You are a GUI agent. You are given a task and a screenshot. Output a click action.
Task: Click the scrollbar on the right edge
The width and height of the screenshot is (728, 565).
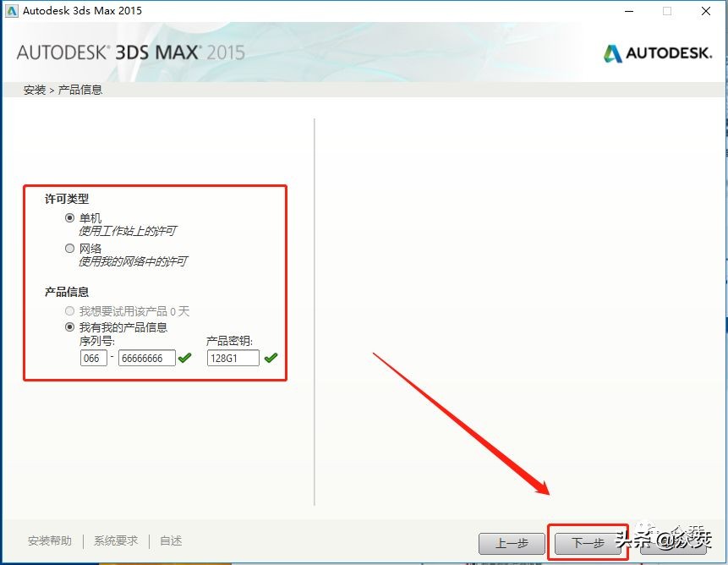[723, 296]
